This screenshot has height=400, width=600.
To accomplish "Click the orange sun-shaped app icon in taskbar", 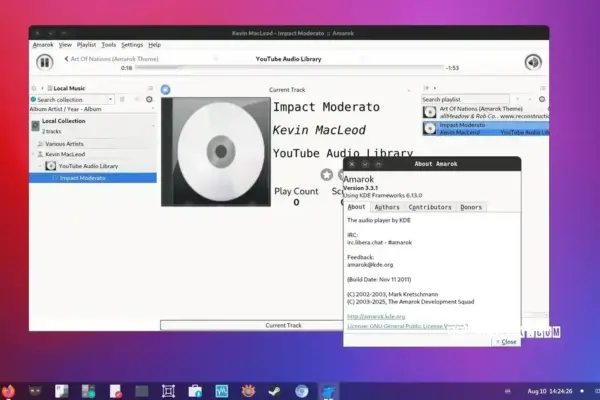I will pyautogui.click(x=248, y=391).
